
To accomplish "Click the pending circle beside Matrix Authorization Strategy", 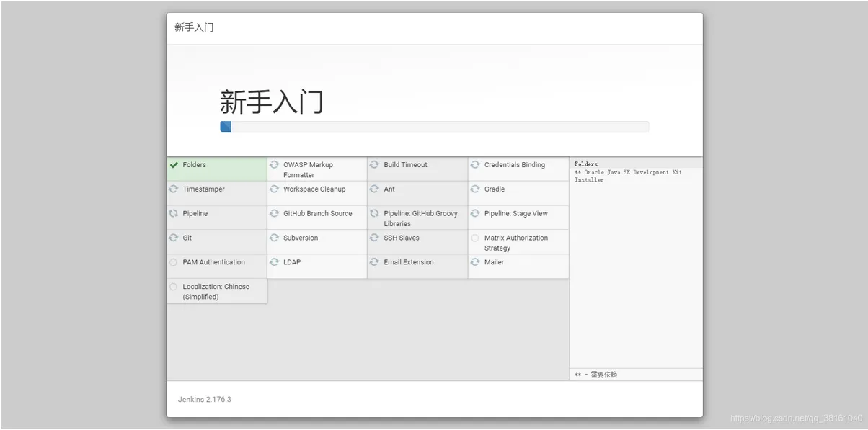I will pyautogui.click(x=475, y=238).
